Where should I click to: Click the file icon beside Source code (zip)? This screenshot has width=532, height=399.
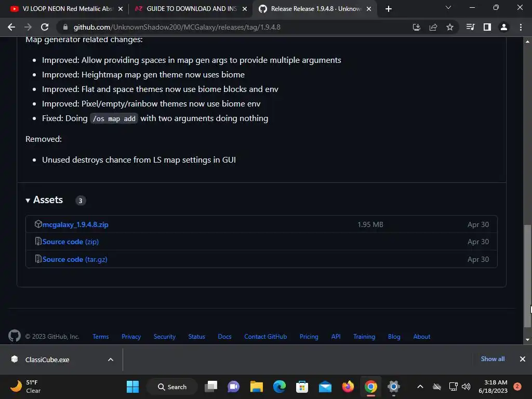click(x=38, y=241)
